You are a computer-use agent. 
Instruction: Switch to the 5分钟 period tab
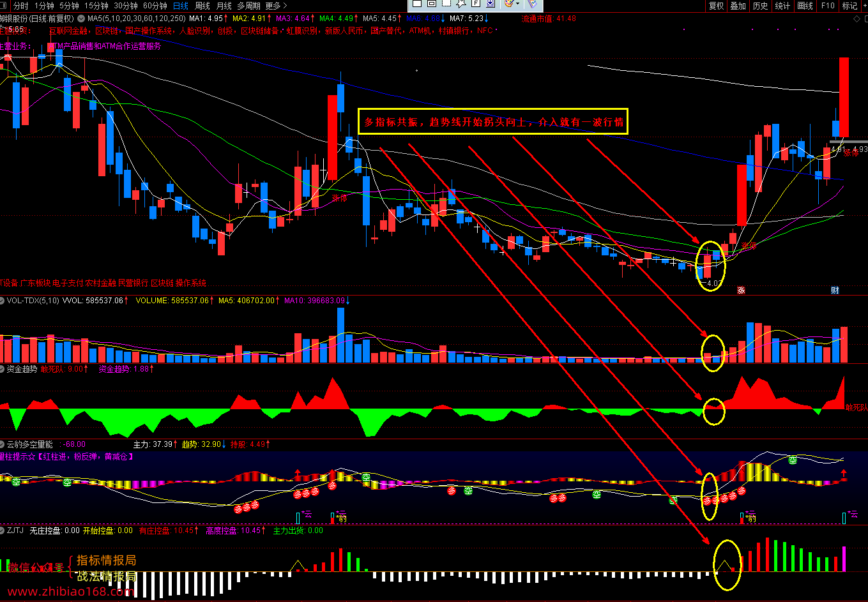[69, 6]
